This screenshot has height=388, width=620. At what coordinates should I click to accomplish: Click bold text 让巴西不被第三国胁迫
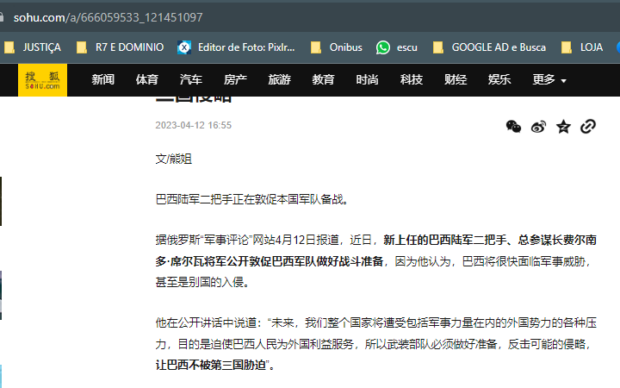tap(212, 365)
